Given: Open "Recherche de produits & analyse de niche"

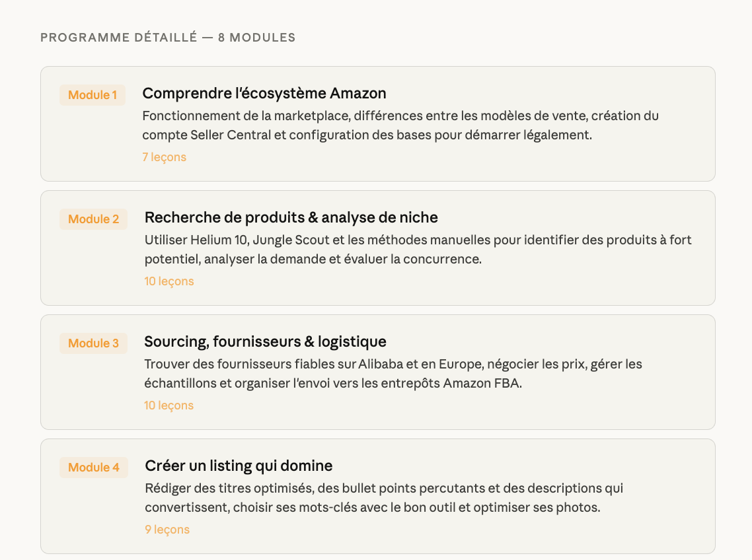Looking at the screenshot, I should pos(291,217).
